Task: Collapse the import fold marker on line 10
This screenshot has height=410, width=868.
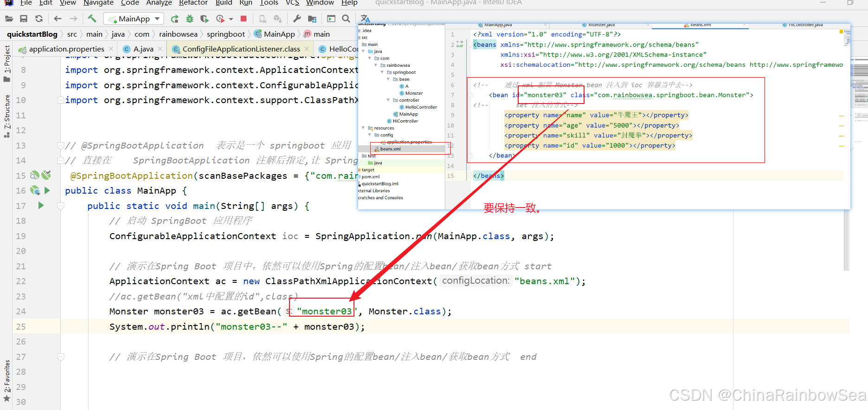Action: [x=61, y=100]
